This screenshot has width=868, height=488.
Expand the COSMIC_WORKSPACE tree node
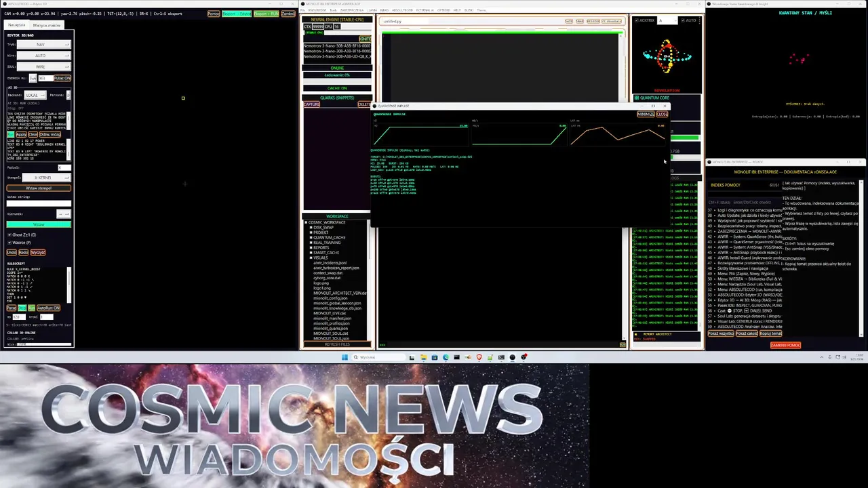[307, 222]
